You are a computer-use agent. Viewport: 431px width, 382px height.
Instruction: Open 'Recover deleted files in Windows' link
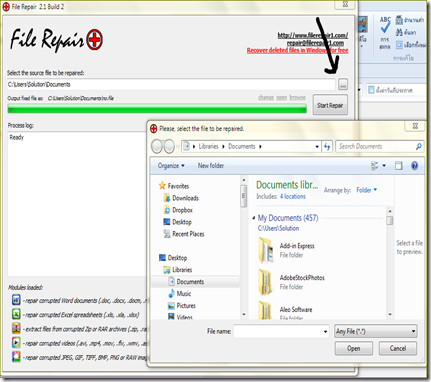pyautogui.click(x=297, y=50)
